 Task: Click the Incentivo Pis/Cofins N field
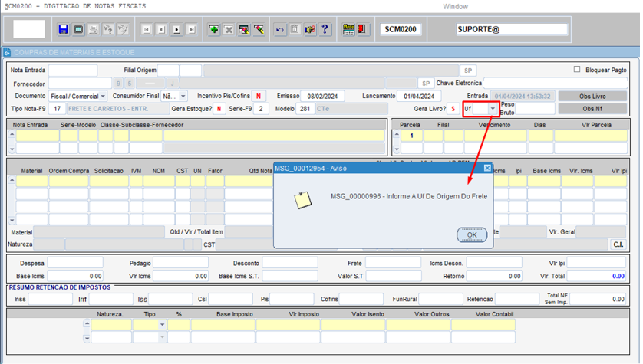[x=259, y=97]
